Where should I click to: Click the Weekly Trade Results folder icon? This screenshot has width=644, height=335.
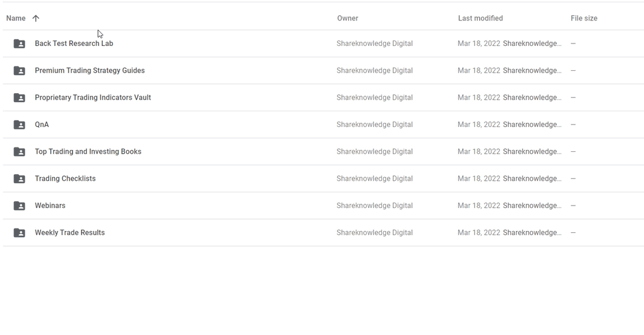point(19,233)
